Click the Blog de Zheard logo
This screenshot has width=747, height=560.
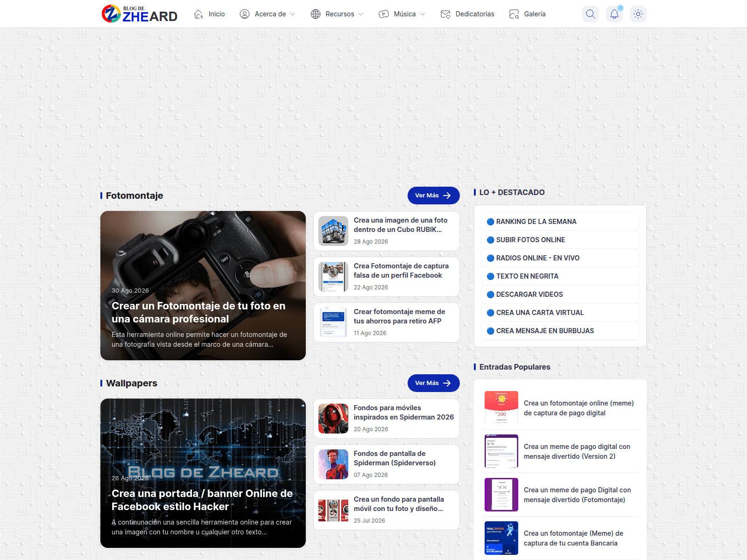coord(140,14)
